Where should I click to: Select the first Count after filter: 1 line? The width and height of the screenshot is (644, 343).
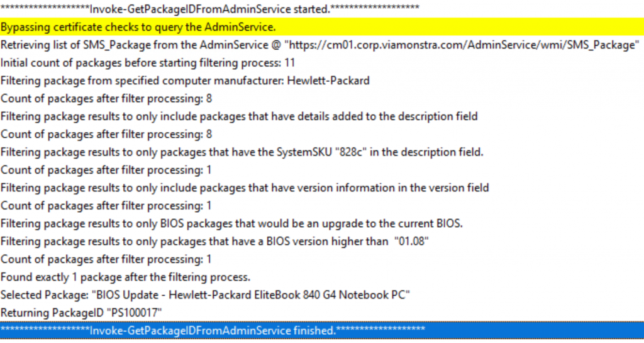point(322,170)
